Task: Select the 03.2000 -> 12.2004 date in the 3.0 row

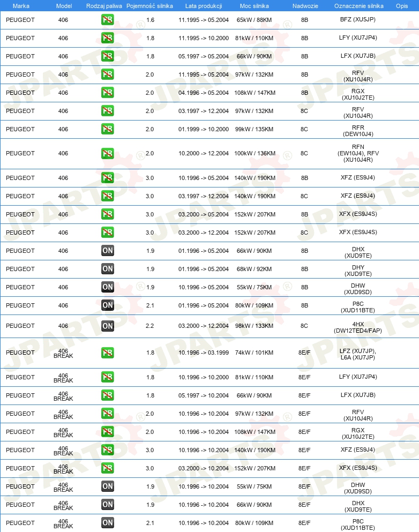Action: [204, 233]
